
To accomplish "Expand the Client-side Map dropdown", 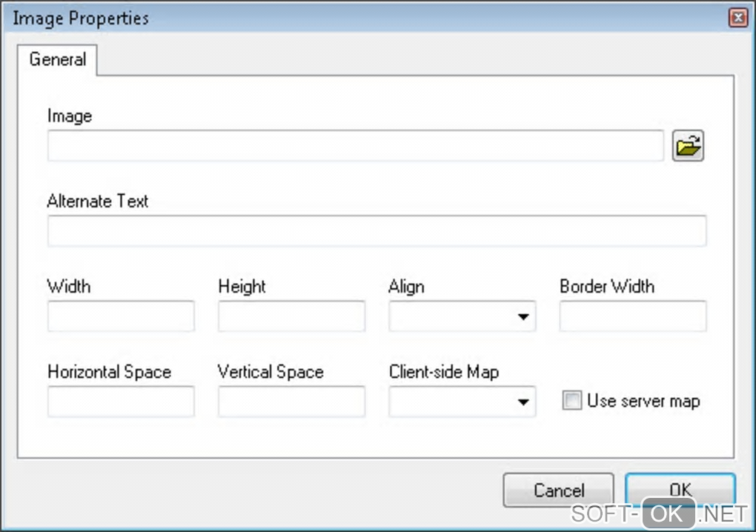I will (x=461, y=402).
